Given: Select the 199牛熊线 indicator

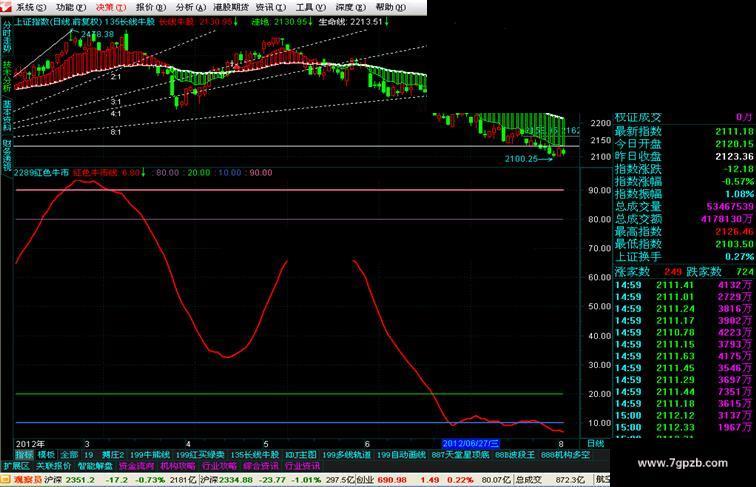Looking at the screenshot, I should pyautogui.click(x=150, y=455).
